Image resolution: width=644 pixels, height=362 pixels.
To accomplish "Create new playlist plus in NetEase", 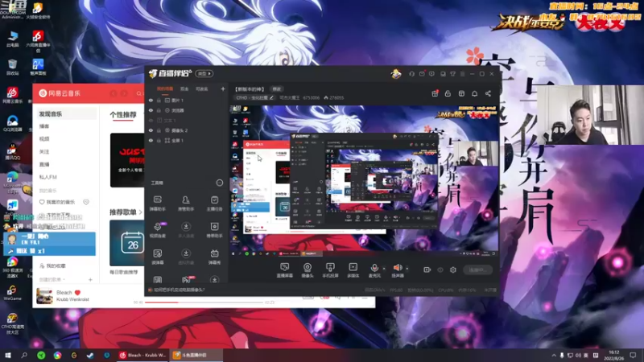I will click(90, 279).
